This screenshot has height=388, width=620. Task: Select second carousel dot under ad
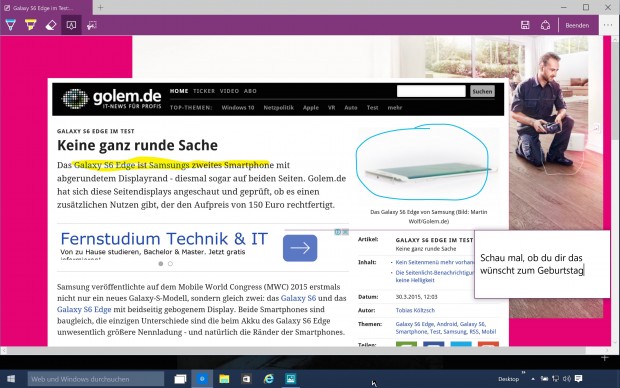(x=170, y=263)
